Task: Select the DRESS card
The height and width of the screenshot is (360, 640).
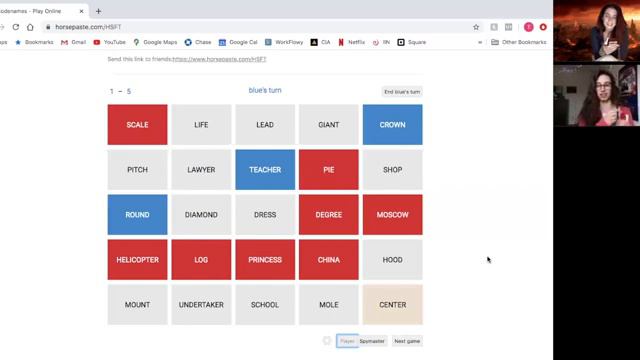Action: coord(265,215)
